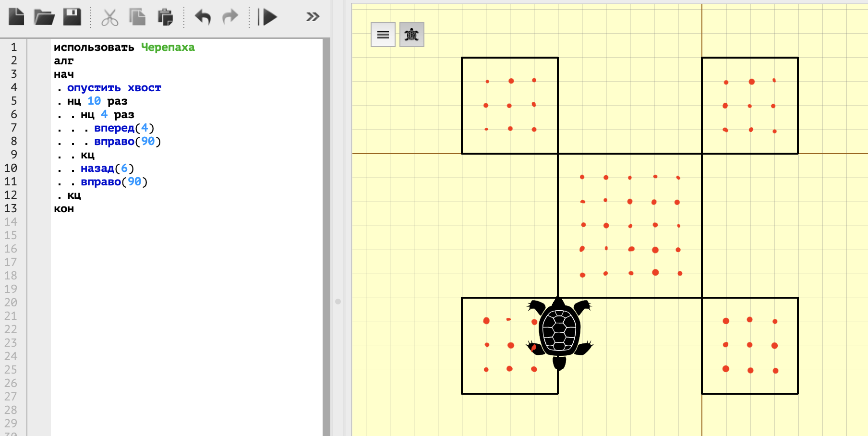Click the loop line "нц 10 раз"
The image size is (868, 436).
coord(97,101)
